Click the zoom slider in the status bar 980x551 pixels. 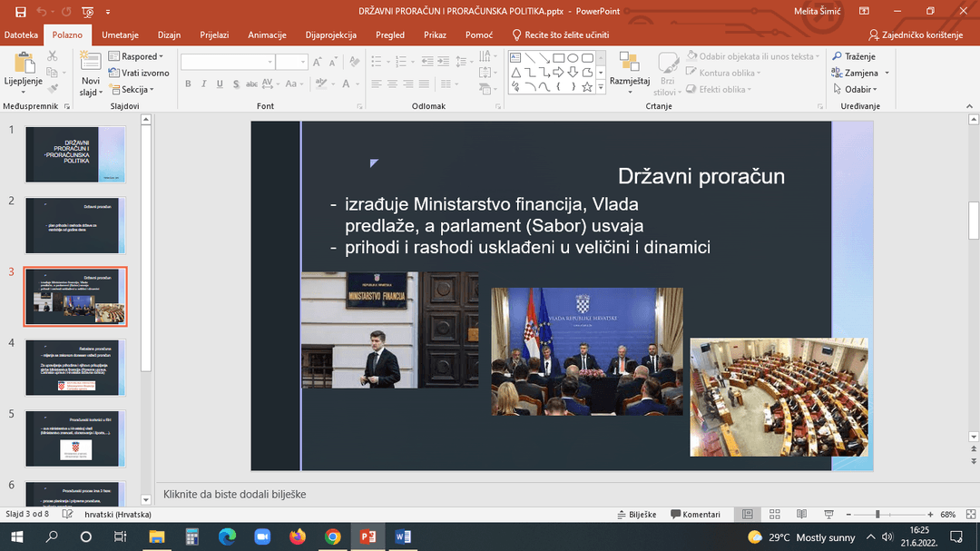(877, 515)
